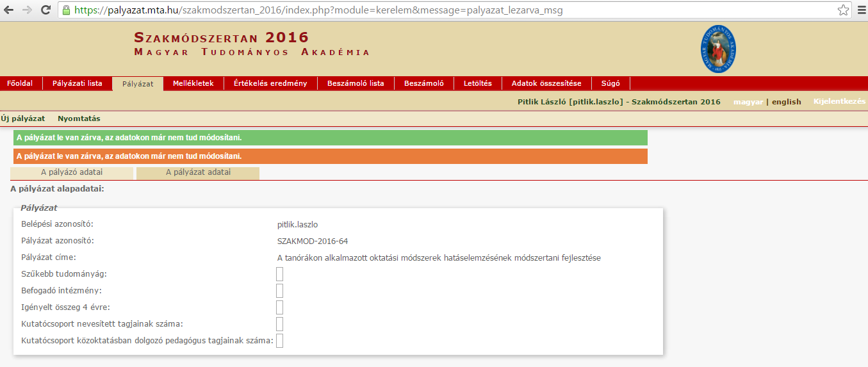Open the Letöltés menu

(478, 83)
